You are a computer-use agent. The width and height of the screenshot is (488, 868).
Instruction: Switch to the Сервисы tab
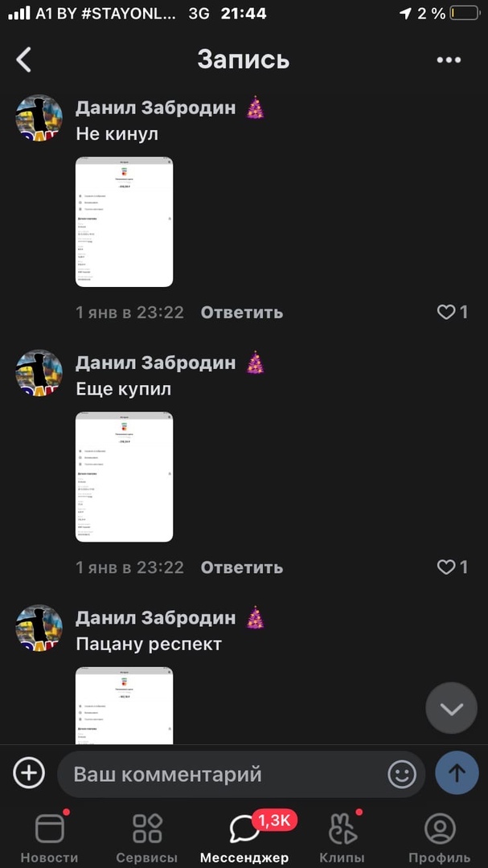click(x=147, y=837)
